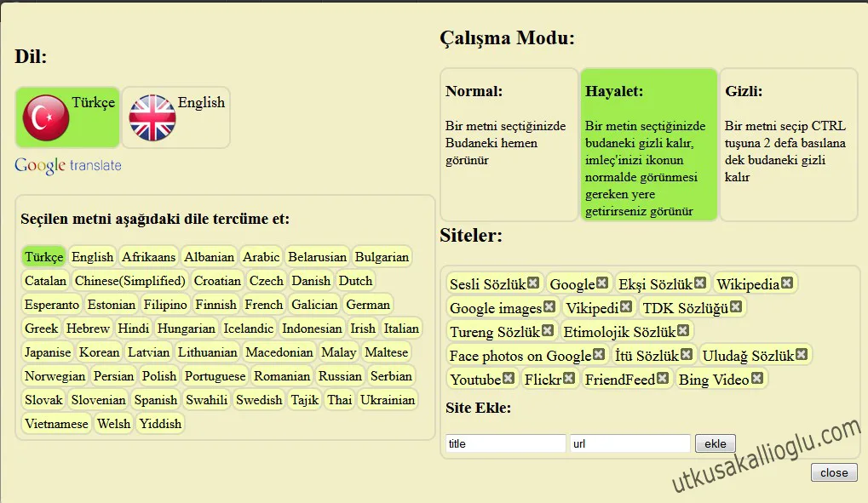Select Arabic as translation language

click(262, 257)
